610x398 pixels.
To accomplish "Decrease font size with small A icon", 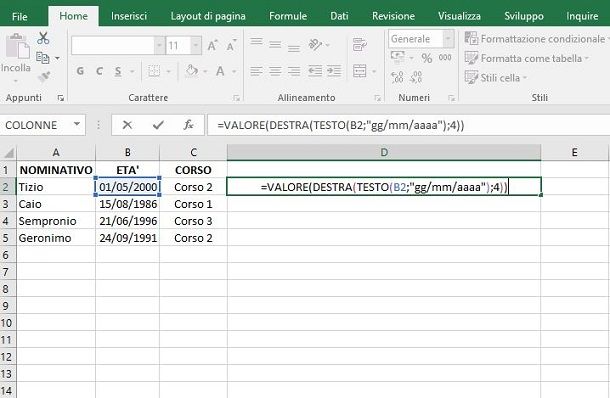I will pos(231,46).
